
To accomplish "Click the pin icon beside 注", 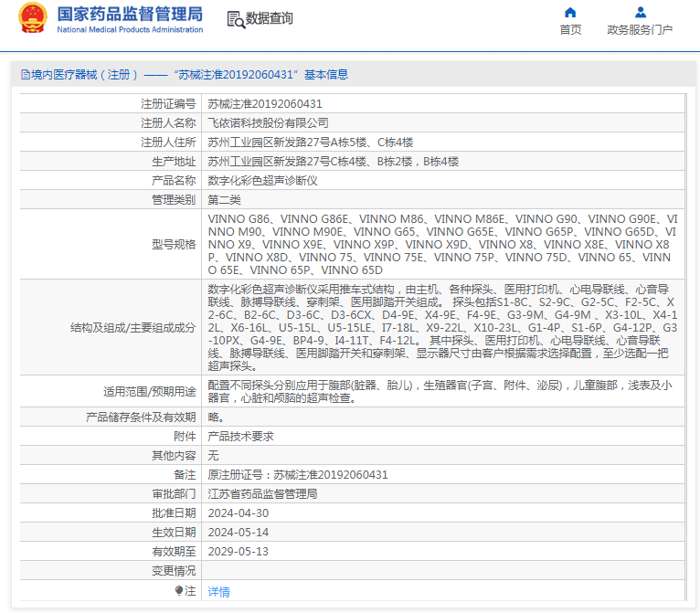I will [x=178, y=591].
